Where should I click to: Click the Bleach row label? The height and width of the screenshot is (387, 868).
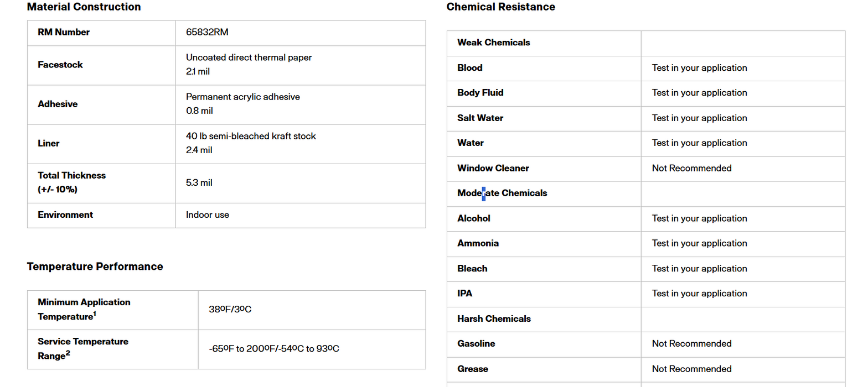pos(472,269)
